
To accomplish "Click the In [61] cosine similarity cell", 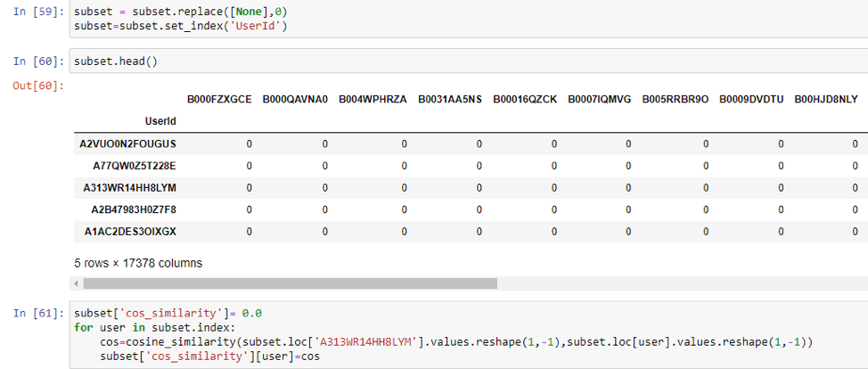I will 469,334.
